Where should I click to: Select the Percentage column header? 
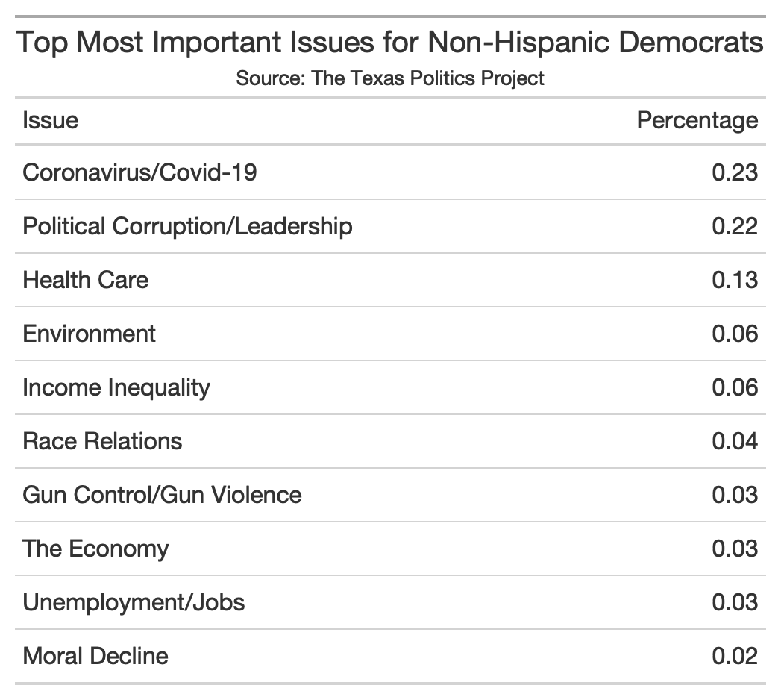point(697,120)
